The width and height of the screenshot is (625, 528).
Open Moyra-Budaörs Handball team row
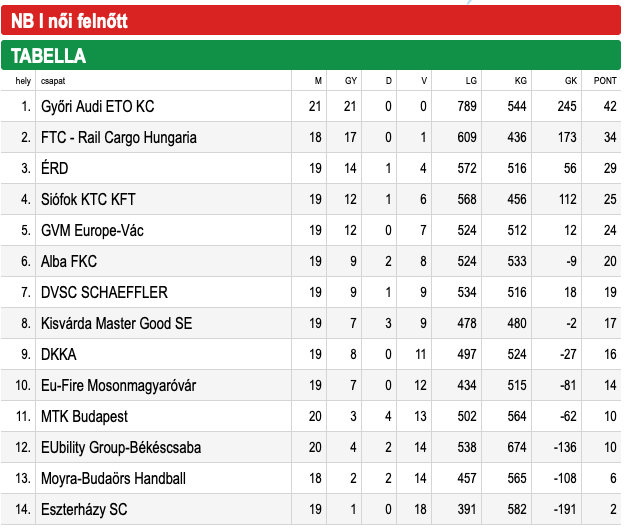click(x=311, y=478)
